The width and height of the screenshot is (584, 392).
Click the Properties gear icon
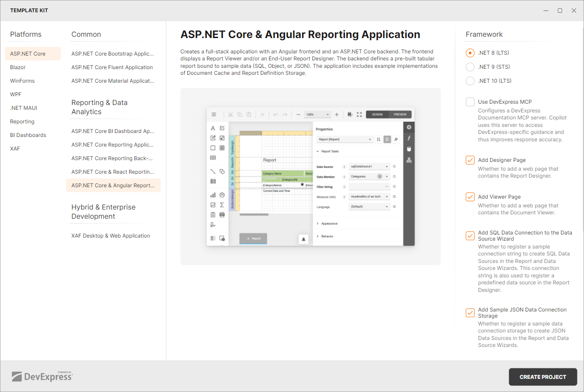pyautogui.click(x=409, y=127)
